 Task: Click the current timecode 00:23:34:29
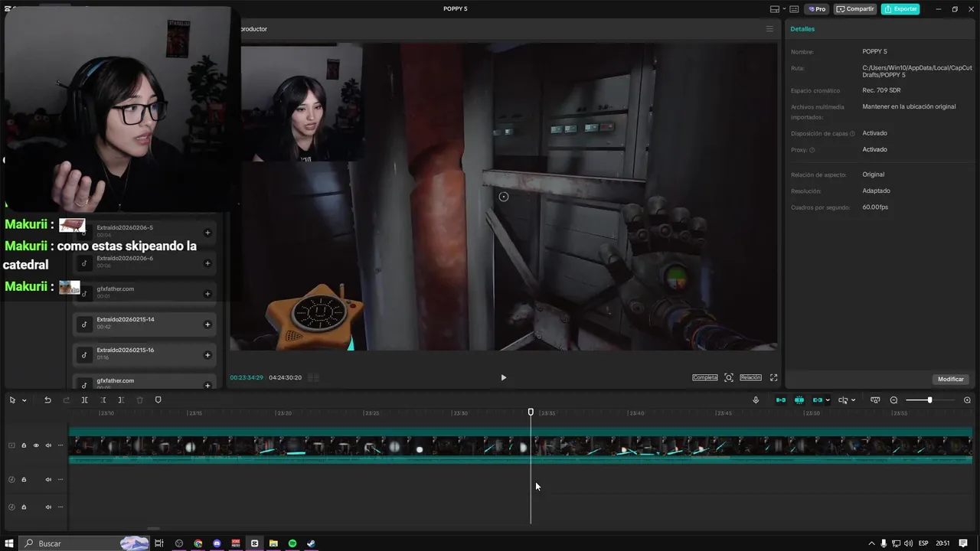coord(247,377)
